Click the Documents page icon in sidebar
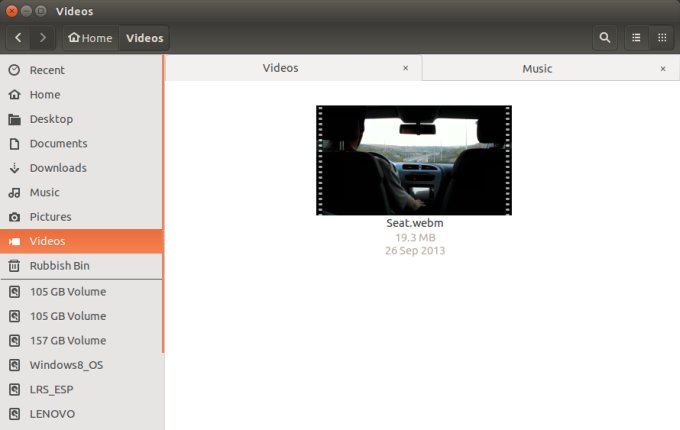The height and width of the screenshot is (430, 680). [x=14, y=143]
